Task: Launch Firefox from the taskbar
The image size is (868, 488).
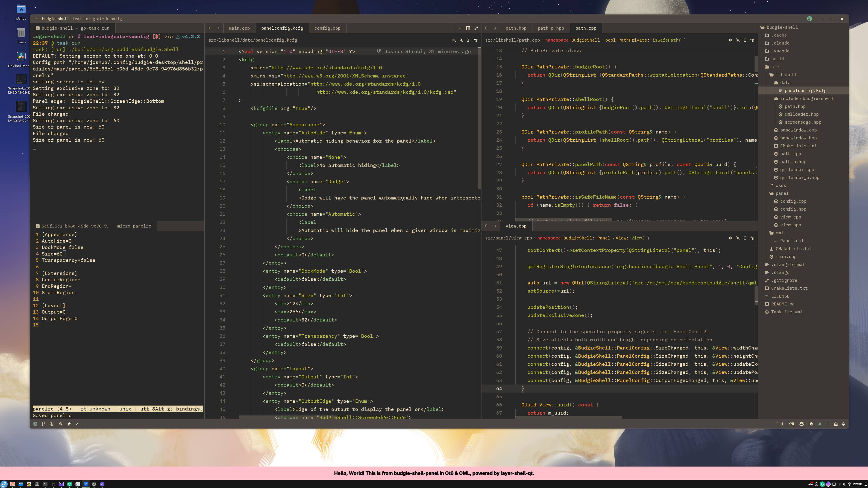Action: pos(12,484)
